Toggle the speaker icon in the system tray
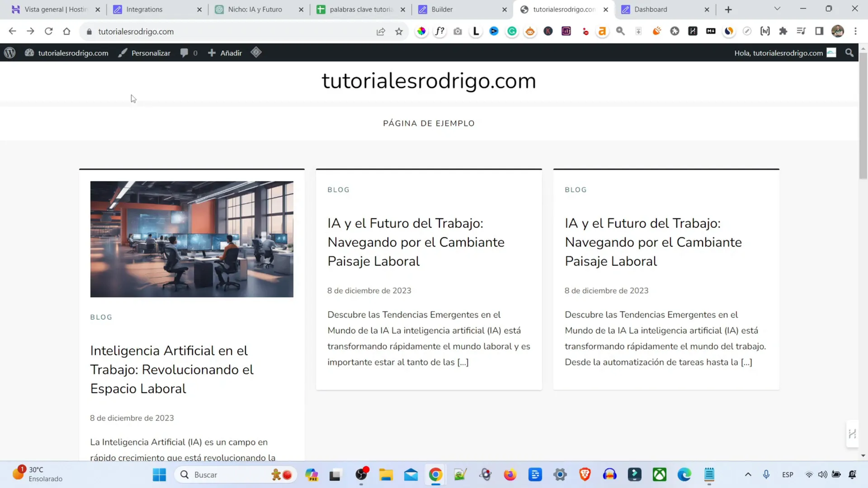868x488 pixels. (x=823, y=474)
